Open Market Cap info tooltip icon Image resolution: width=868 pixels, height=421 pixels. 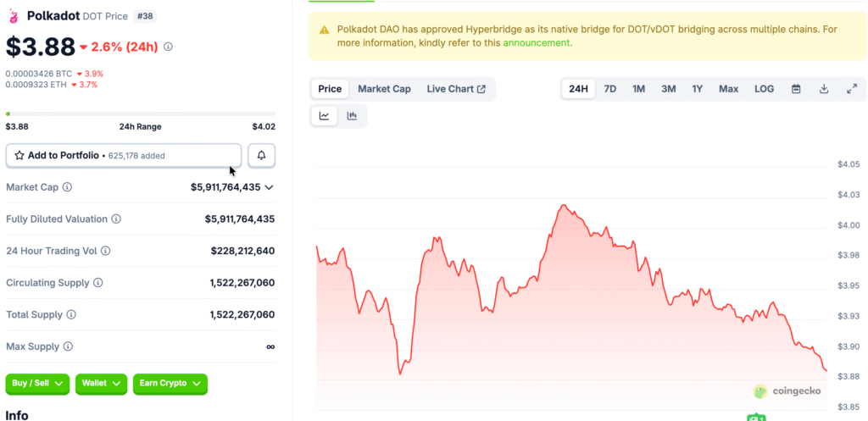[67, 187]
